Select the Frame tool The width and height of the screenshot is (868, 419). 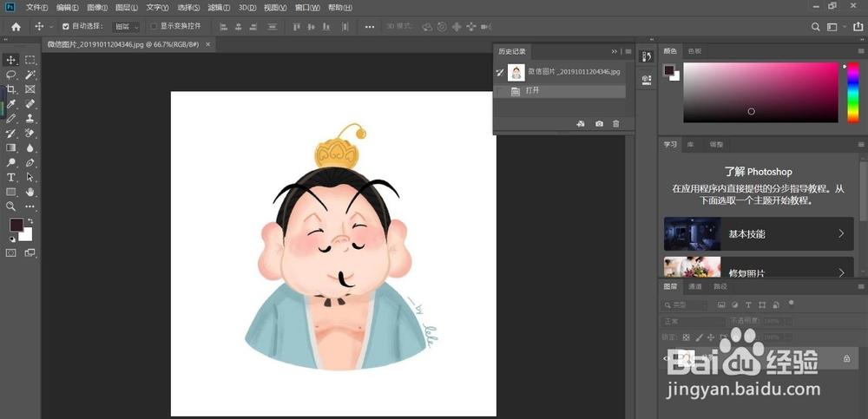coord(30,89)
